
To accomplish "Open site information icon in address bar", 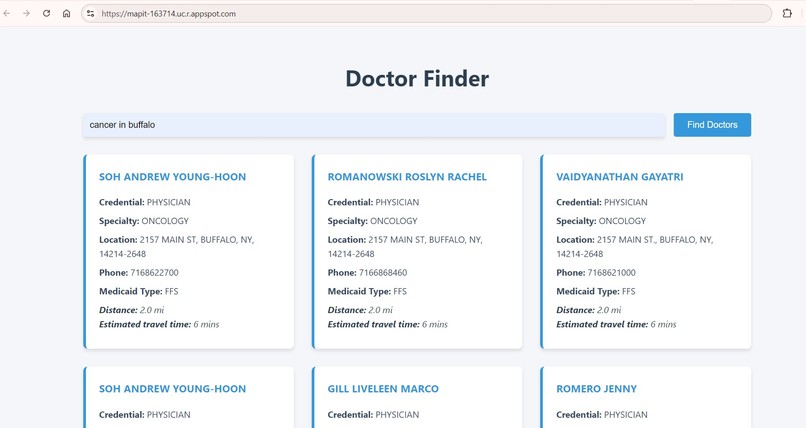I will pyautogui.click(x=90, y=14).
